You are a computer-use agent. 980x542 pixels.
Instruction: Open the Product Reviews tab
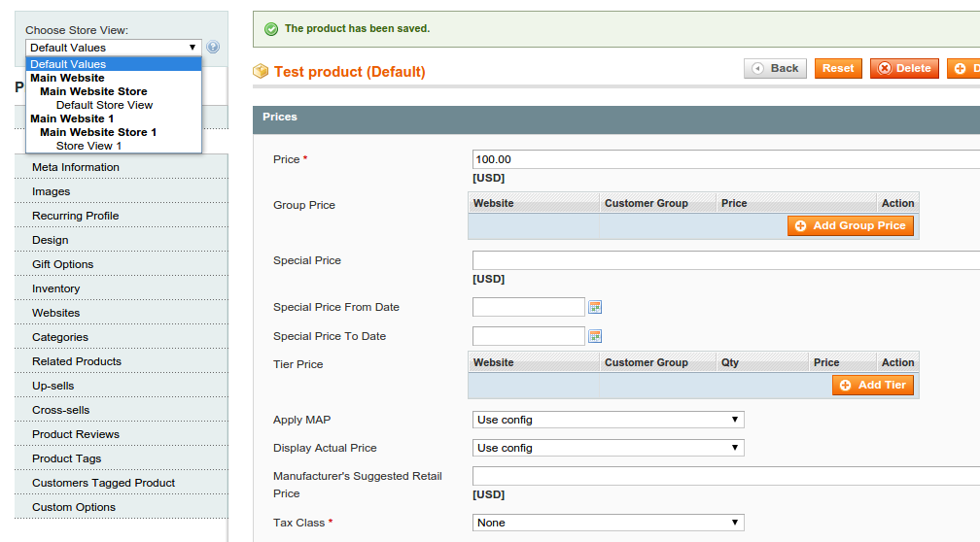[122, 434]
